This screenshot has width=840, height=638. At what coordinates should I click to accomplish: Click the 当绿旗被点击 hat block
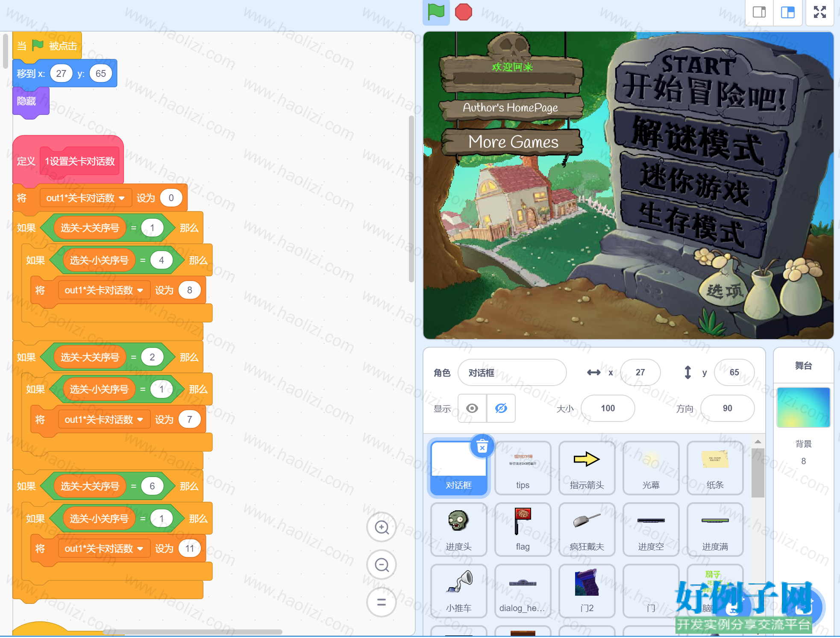[x=47, y=46]
